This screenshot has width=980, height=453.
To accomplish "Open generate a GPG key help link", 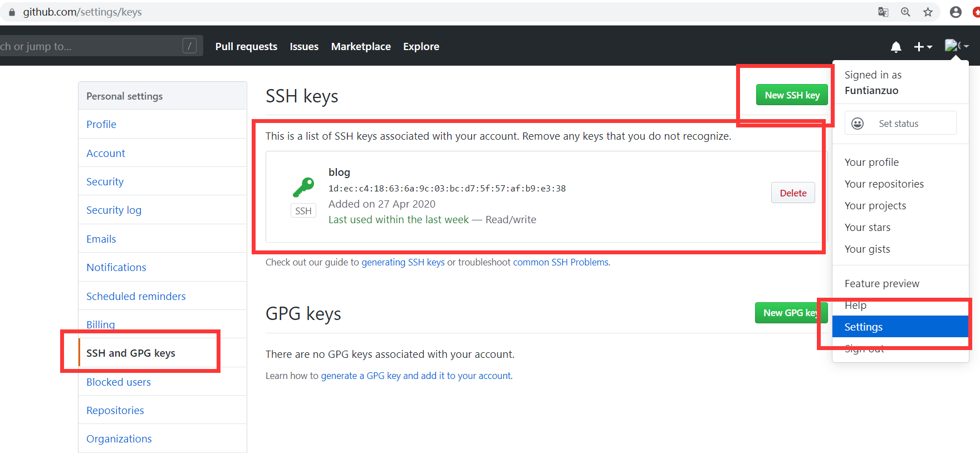I will click(x=416, y=376).
